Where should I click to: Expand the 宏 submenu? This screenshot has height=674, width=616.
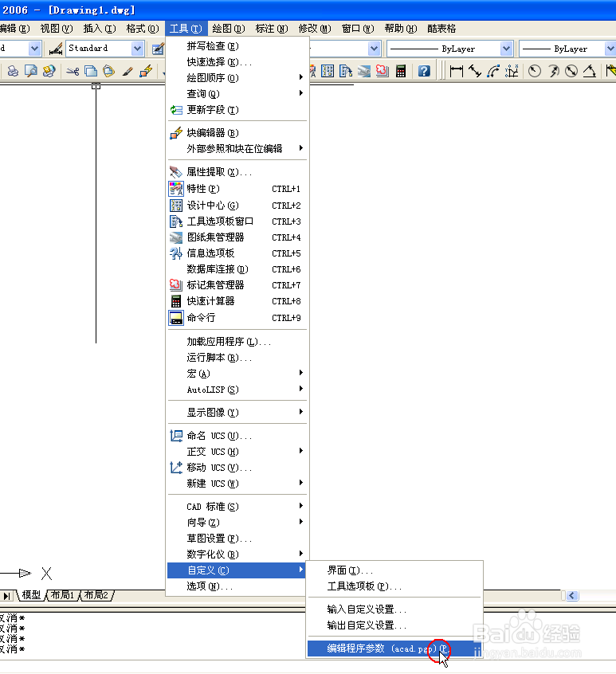coord(237,374)
